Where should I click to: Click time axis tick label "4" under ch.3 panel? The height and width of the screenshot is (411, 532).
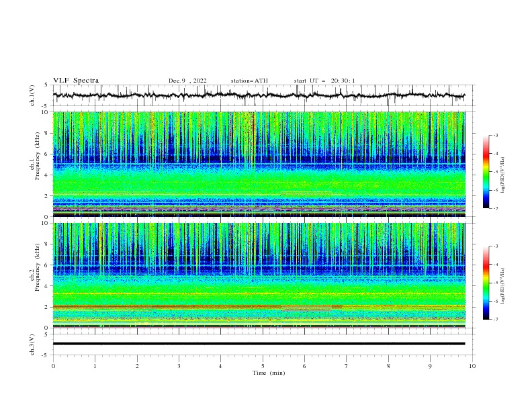point(220,366)
